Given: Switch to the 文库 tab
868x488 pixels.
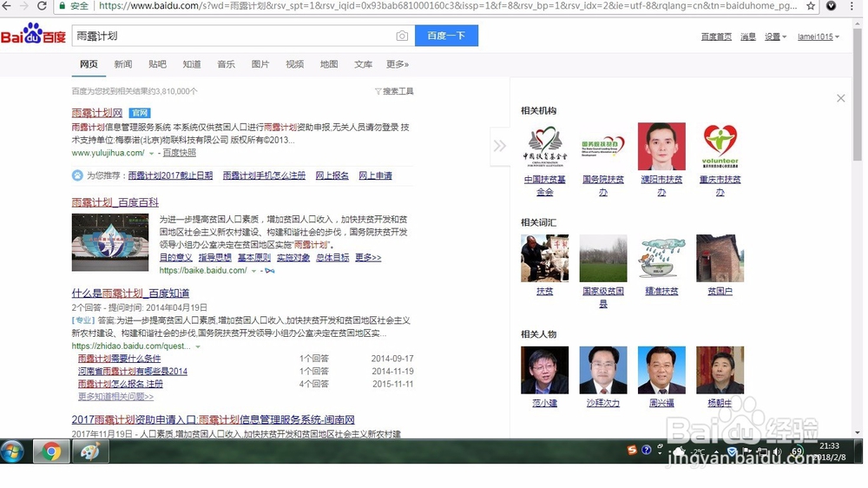Looking at the screenshot, I should click(363, 64).
